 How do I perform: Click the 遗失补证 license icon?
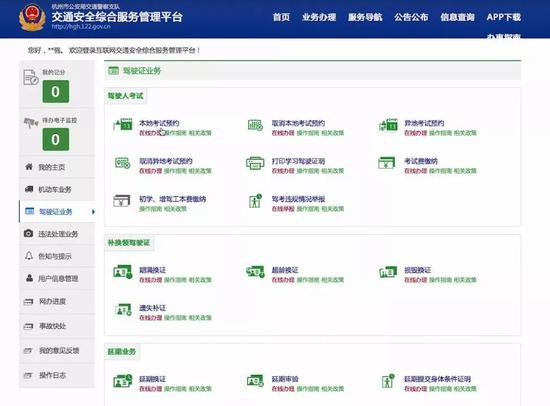(x=123, y=310)
